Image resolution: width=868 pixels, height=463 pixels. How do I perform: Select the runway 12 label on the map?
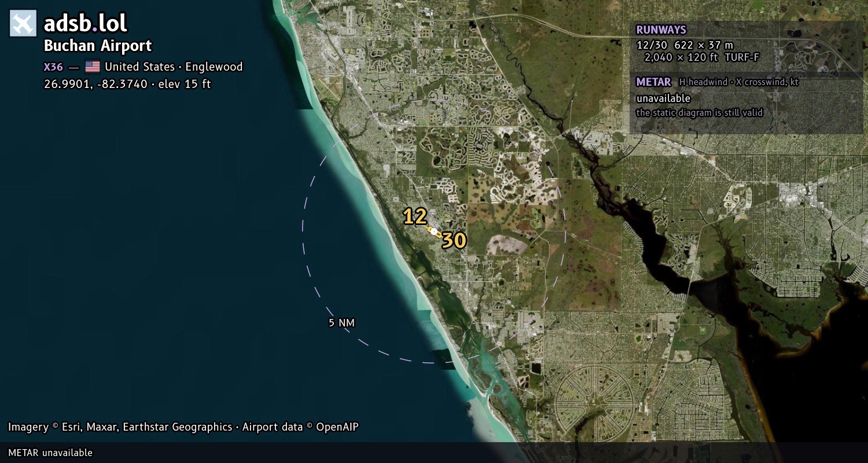[x=415, y=216]
